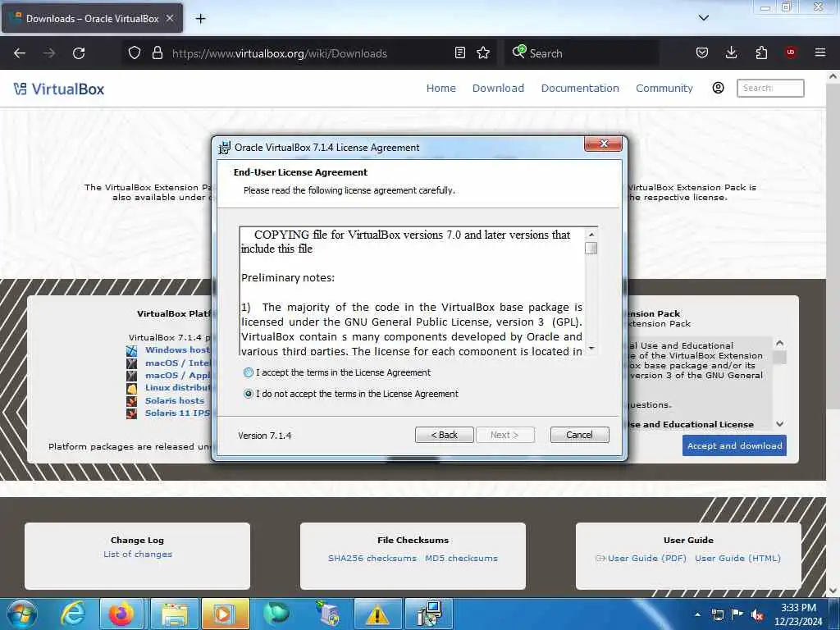
Task: Click the Windows hosts platform icon
Action: [132, 351]
